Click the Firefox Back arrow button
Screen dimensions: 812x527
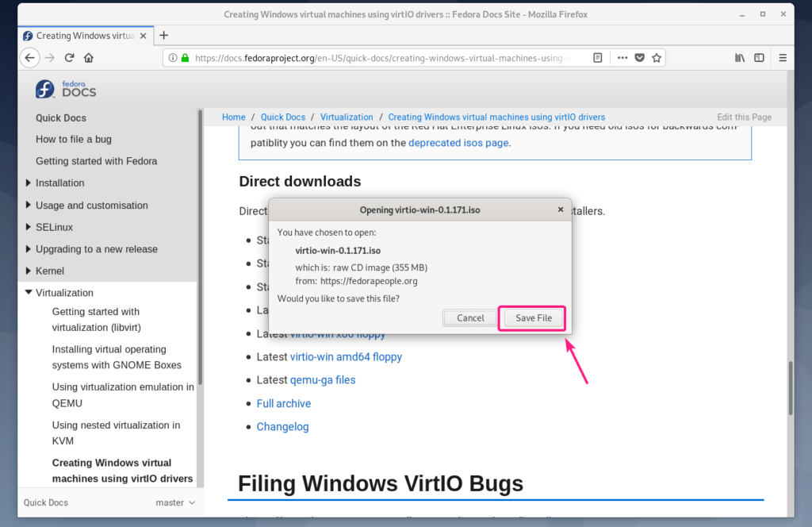[x=29, y=57]
